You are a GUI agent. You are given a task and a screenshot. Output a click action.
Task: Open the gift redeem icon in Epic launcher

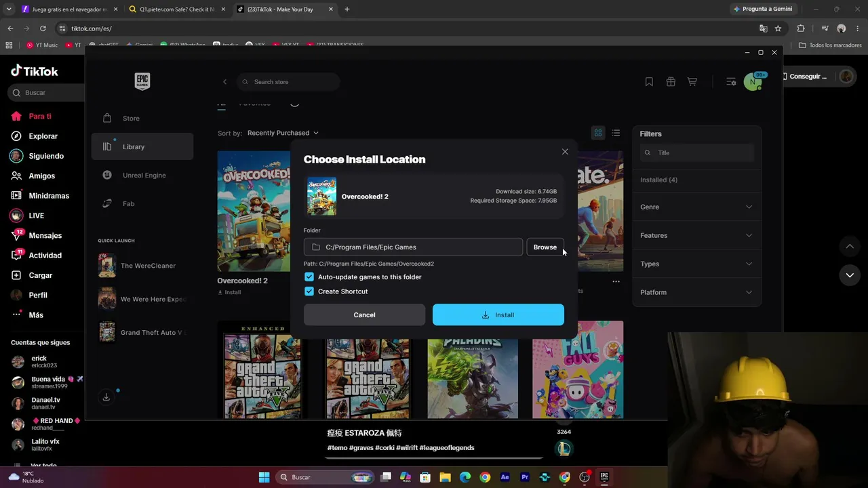click(671, 82)
